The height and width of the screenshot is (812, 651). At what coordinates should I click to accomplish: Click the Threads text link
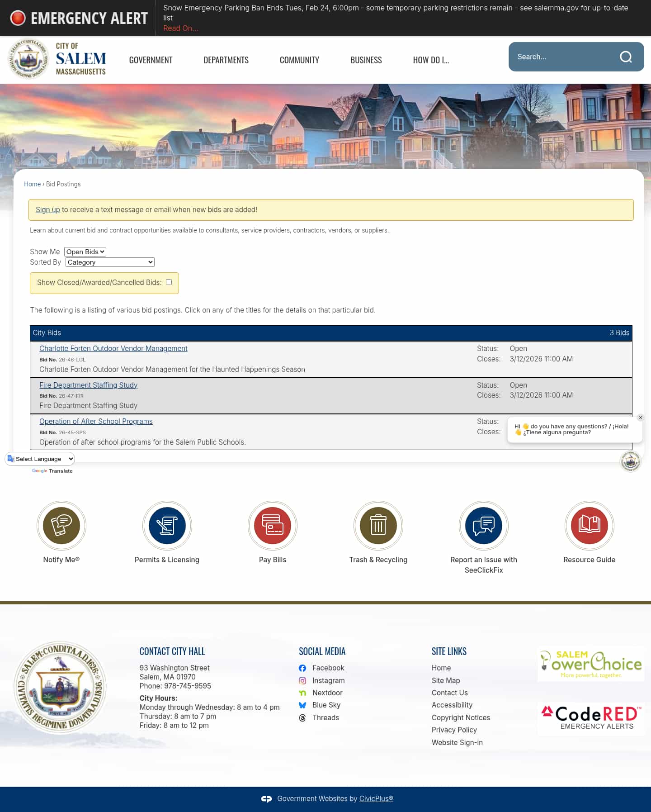(x=325, y=718)
